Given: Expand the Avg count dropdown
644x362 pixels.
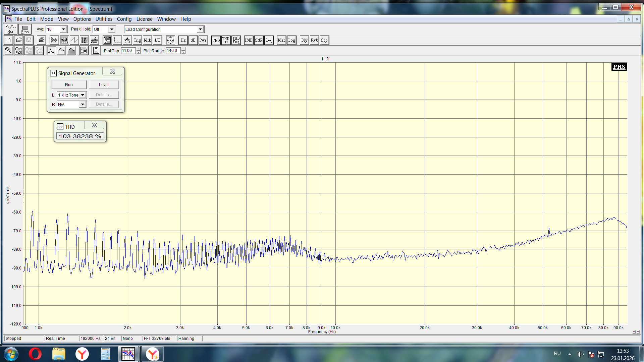Looking at the screenshot, I should (x=63, y=29).
